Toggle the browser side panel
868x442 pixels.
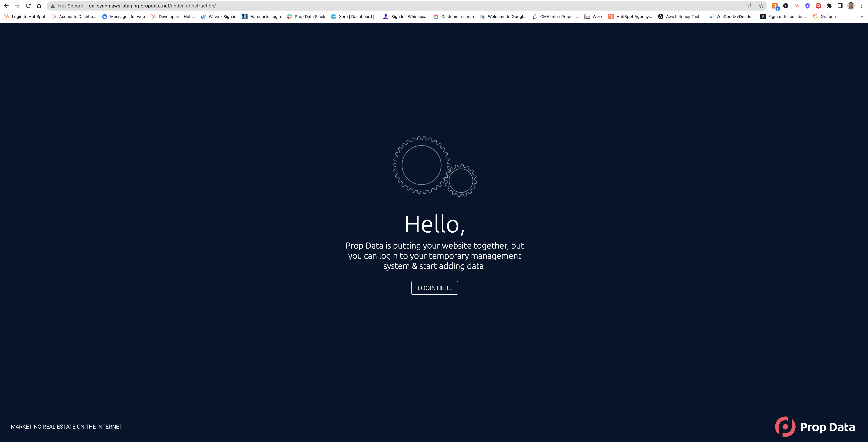[840, 6]
